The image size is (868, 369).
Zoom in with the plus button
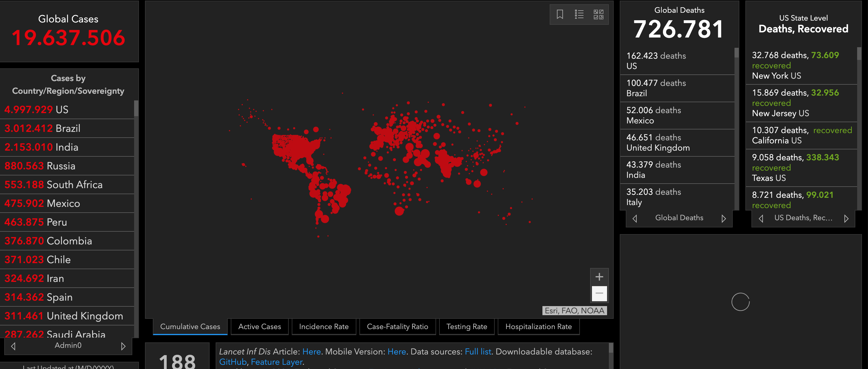point(599,277)
